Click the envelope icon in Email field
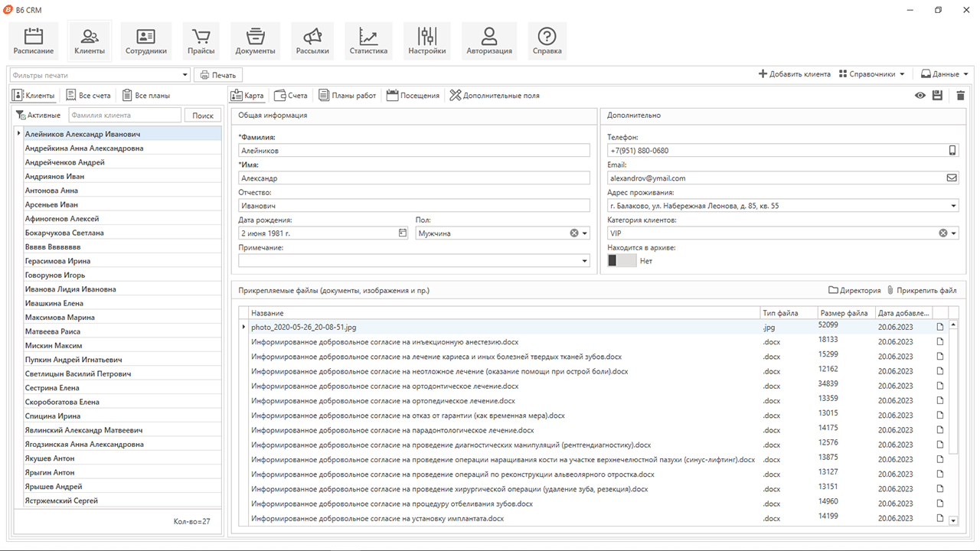The width and height of the screenshot is (980, 551). tap(952, 178)
